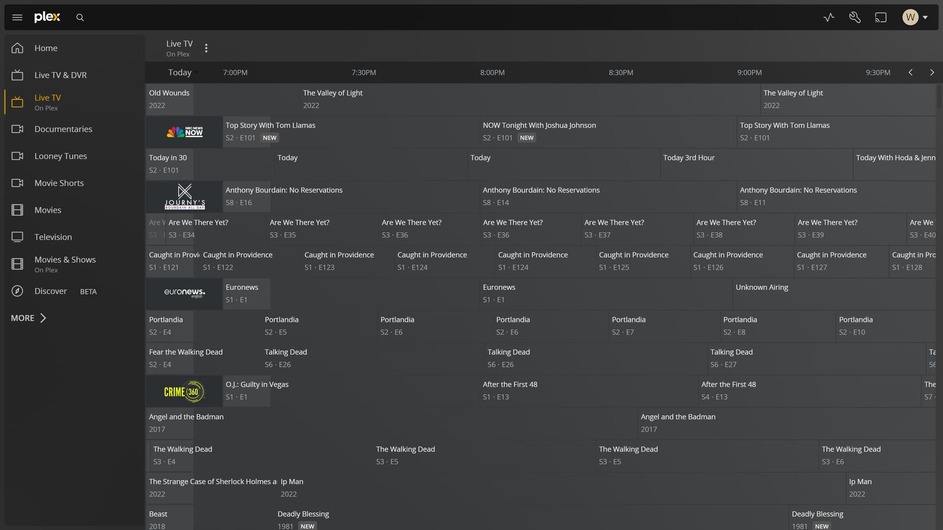This screenshot has height=530, width=943.
Task: Open the Activity pulse icon
Action: [x=829, y=17]
